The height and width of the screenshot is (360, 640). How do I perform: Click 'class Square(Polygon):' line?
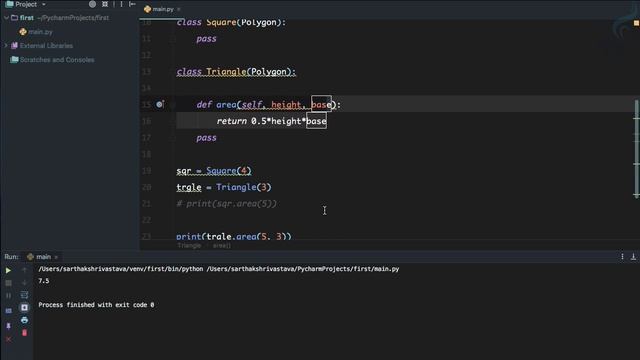(x=231, y=22)
